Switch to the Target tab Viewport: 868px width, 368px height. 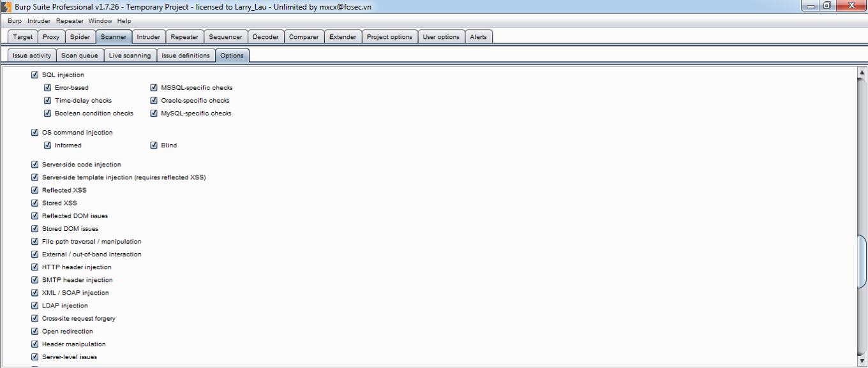(x=23, y=37)
